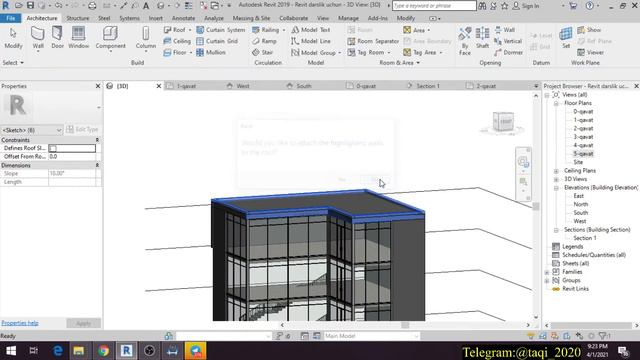
Task: Open File Explorer from the taskbar
Action: 79,351
